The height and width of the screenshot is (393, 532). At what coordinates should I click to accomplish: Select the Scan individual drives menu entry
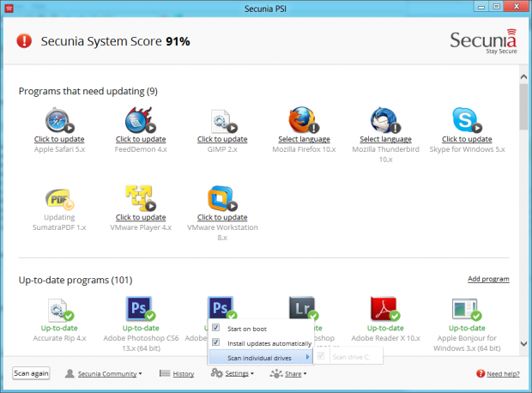260,358
